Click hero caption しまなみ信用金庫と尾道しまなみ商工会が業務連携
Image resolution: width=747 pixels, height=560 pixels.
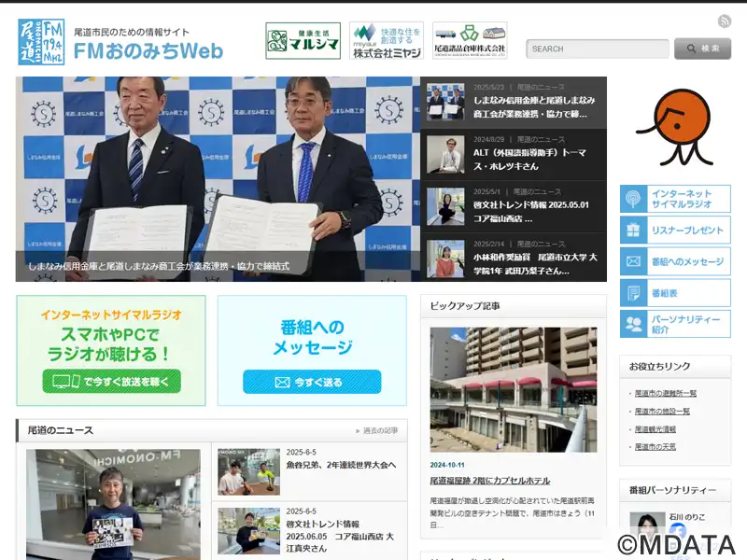coord(159,266)
